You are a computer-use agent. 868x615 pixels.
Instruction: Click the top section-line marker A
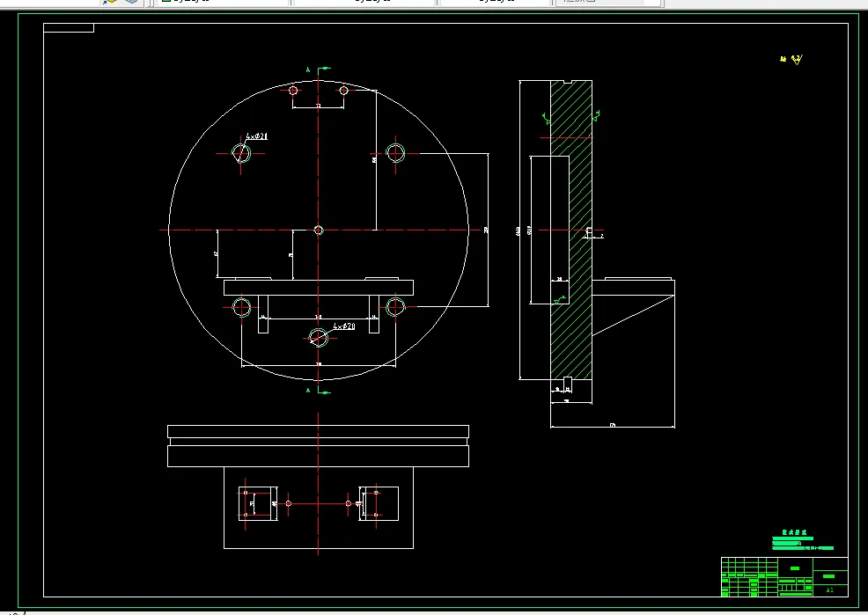click(x=308, y=70)
